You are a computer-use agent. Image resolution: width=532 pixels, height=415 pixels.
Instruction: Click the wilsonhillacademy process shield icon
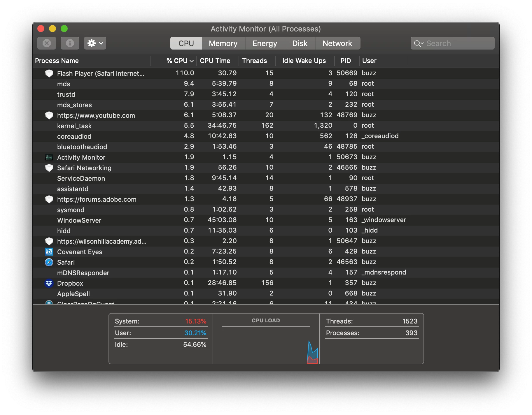point(49,241)
